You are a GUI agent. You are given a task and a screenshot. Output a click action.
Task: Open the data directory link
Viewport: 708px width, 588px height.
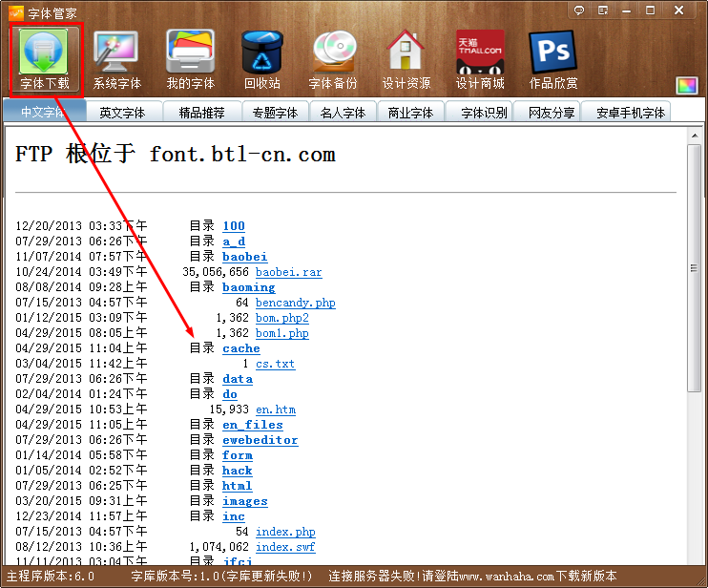tap(238, 379)
